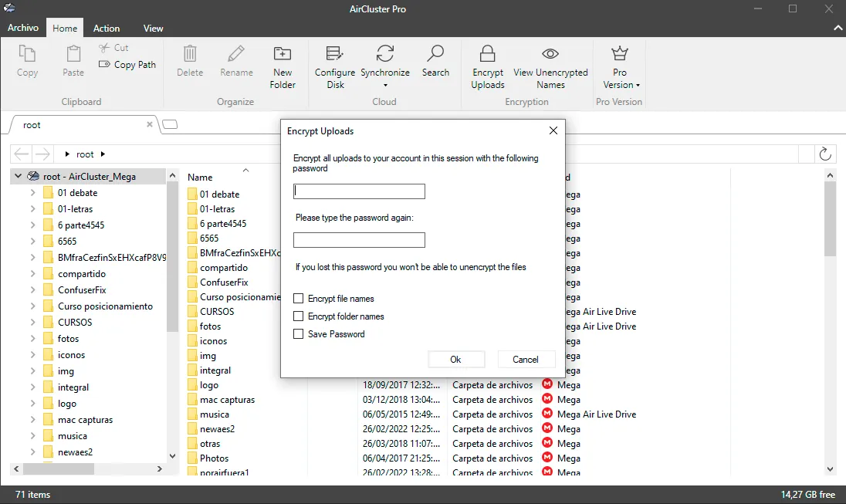Image resolution: width=846 pixels, height=504 pixels.
Task: Open the Archivo menu
Action: pyautogui.click(x=23, y=28)
